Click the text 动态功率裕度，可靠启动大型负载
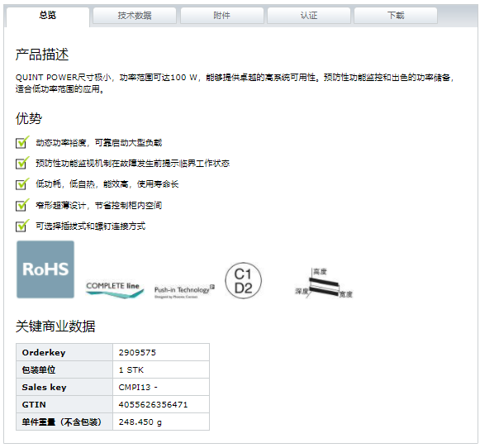This screenshot has height=448, width=480. [99, 143]
